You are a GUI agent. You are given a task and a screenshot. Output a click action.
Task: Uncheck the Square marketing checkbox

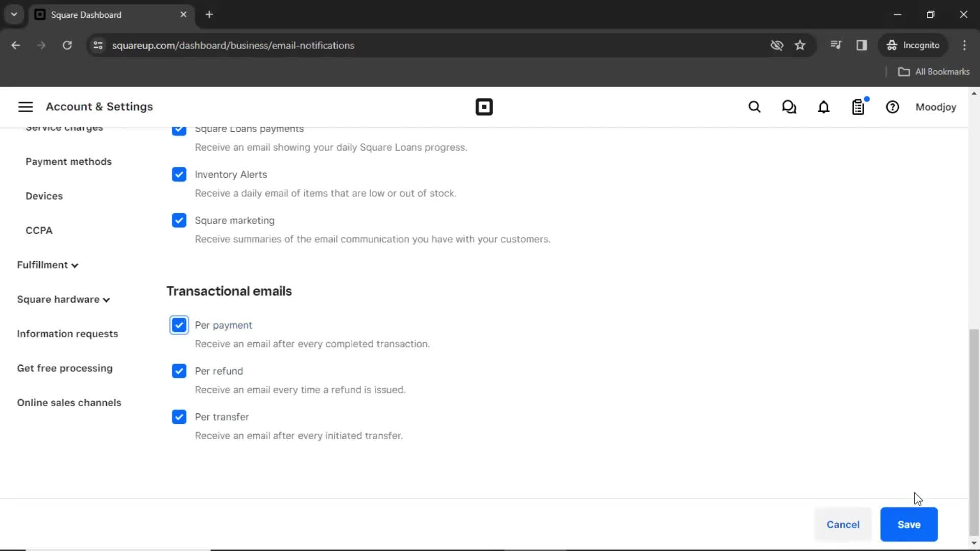(179, 220)
